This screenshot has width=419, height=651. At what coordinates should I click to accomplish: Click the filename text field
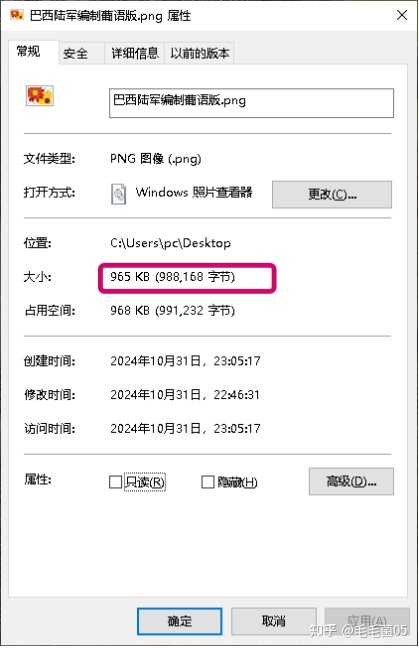[x=251, y=103]
